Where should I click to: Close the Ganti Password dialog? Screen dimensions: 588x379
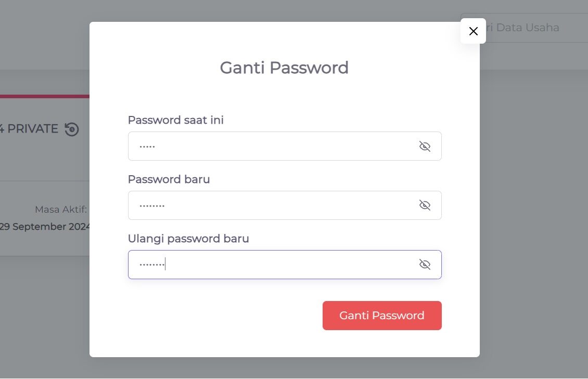point(473,31)
